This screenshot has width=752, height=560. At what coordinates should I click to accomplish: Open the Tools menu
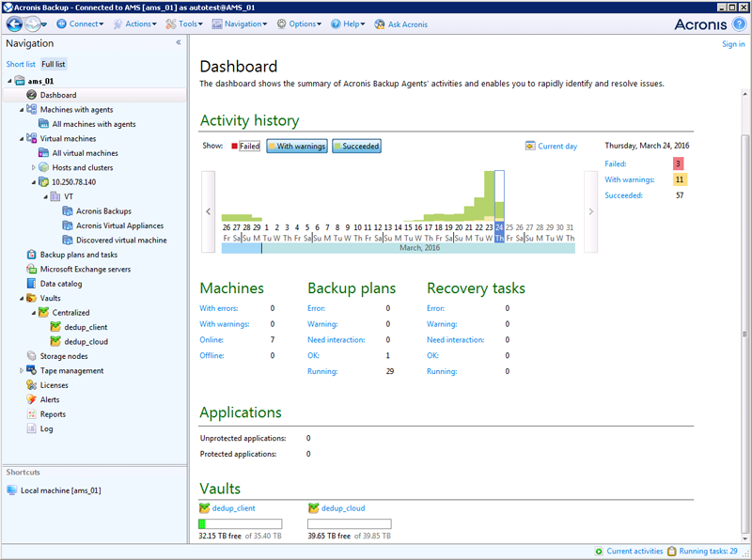[184, 24]
